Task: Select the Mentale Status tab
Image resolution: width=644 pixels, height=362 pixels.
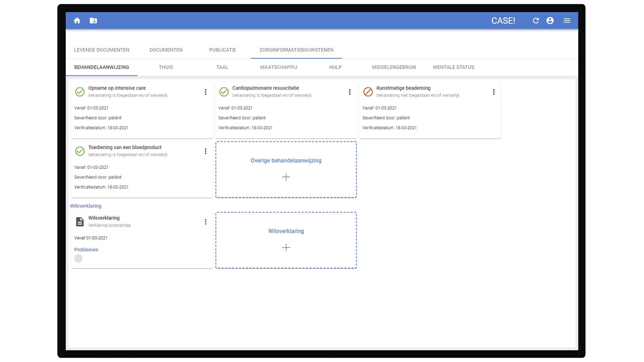Action: point(453,67)
